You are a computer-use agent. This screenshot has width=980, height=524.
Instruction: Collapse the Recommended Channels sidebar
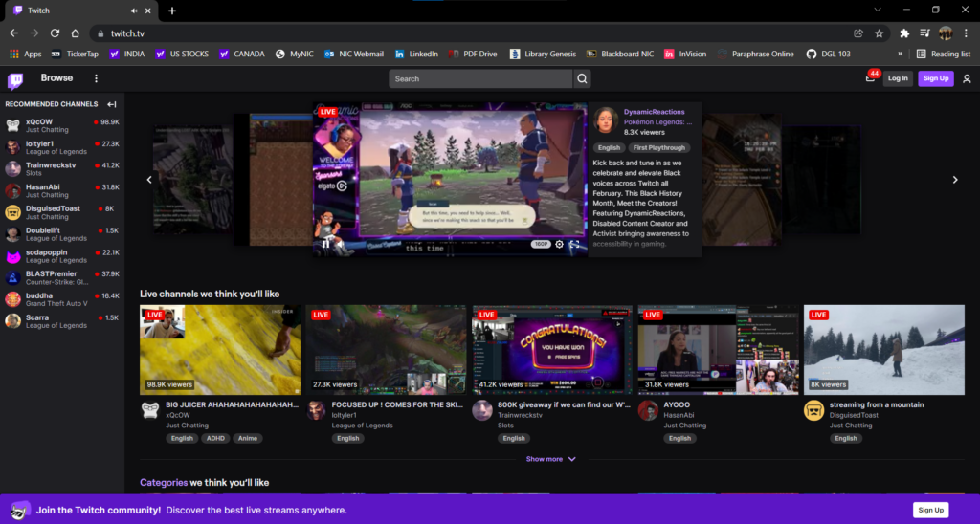[112, 104]
